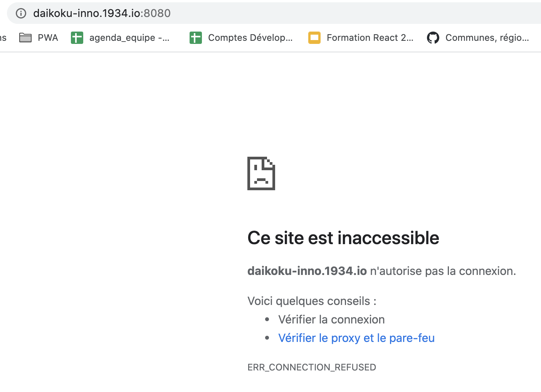Click the Ce site est inaccessible heading
The image size is (541, 392).
(x=343, y=238)
